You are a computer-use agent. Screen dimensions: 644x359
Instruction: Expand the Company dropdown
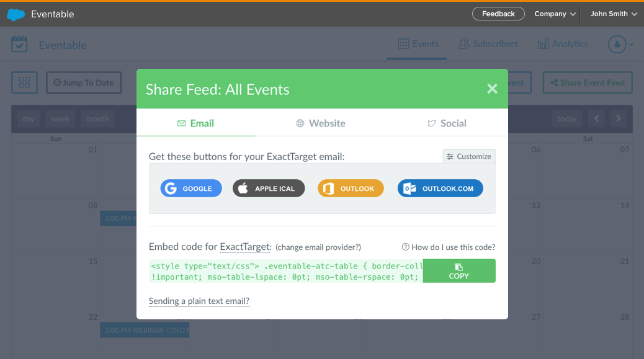[555, 14]
